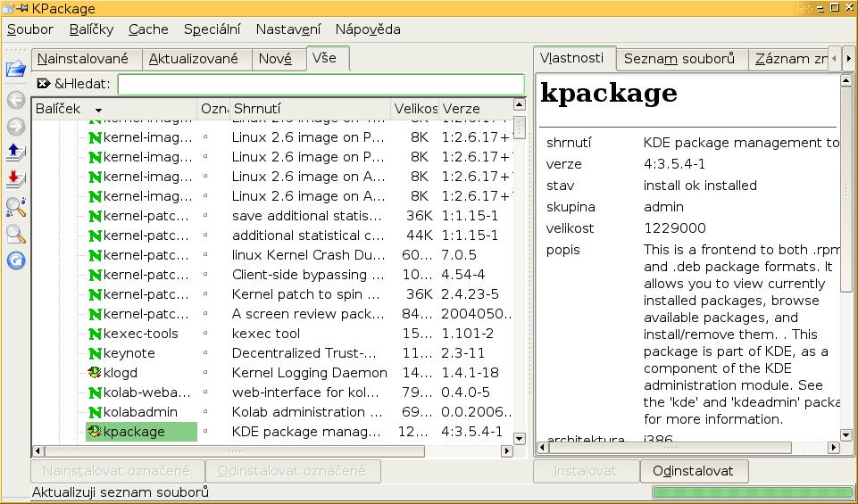Click the 'linux Kernel Crash Du...' summary cell
This screenshot has width=858, height=504.
(x=309, y=255)
